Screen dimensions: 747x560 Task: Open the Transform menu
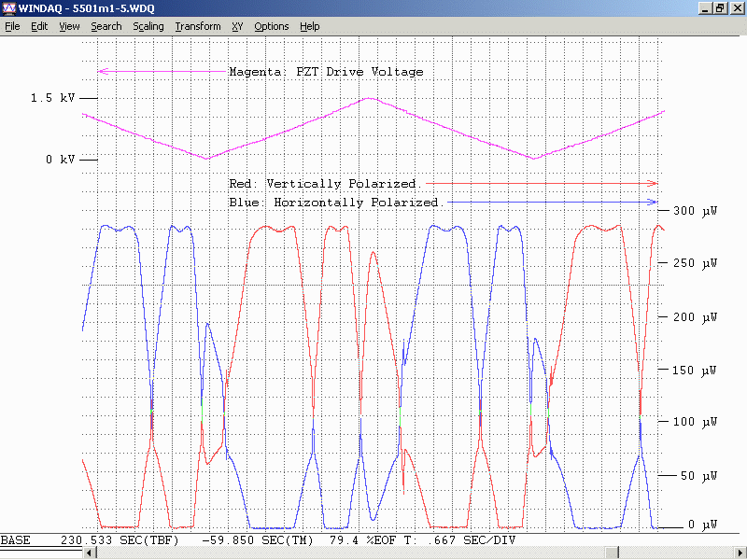point(198,26)
